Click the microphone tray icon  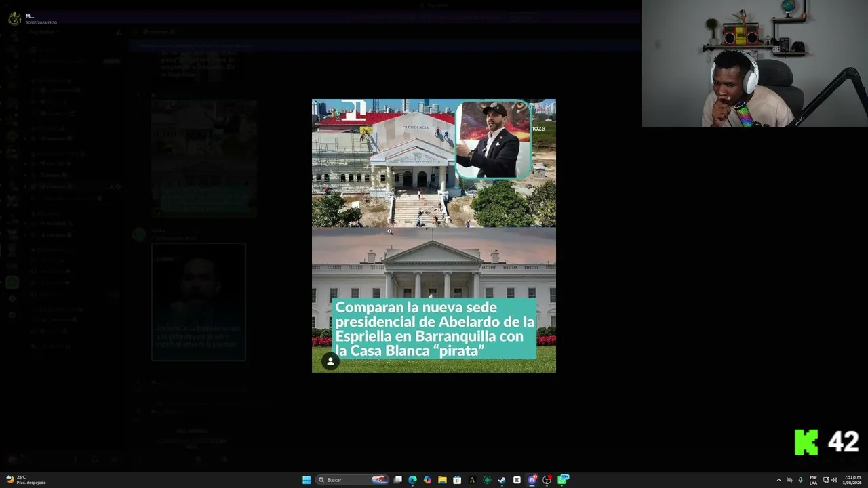coord(800,480)
